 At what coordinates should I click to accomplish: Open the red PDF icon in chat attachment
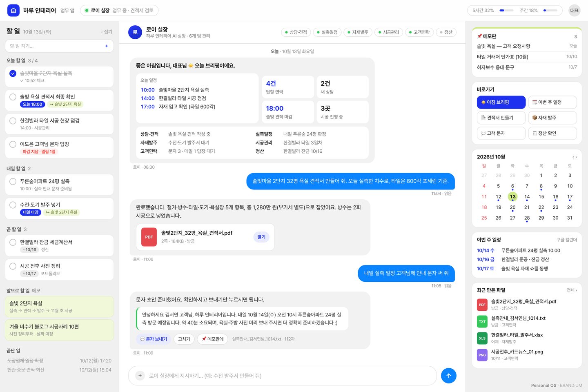point(149,237)
